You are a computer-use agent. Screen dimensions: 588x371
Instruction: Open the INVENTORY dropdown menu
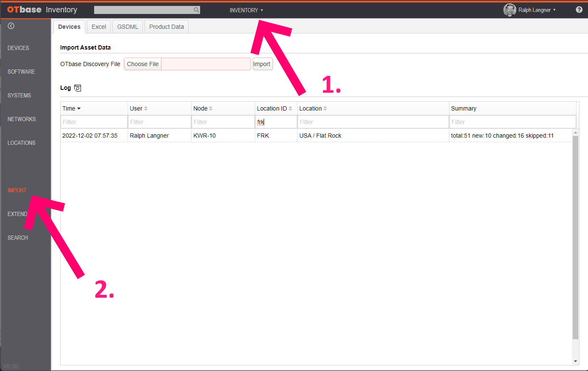246,10
